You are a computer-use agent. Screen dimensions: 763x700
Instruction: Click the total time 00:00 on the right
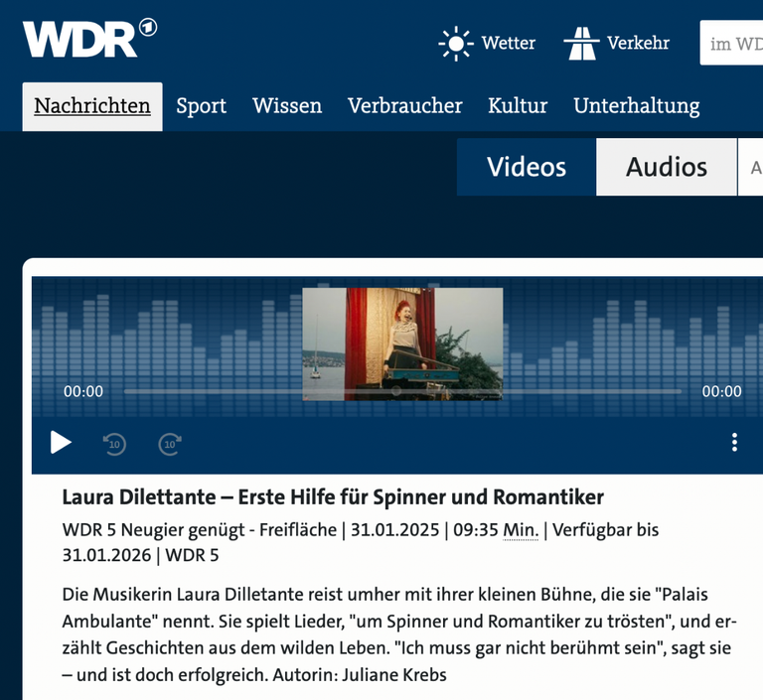click(721, 391)
